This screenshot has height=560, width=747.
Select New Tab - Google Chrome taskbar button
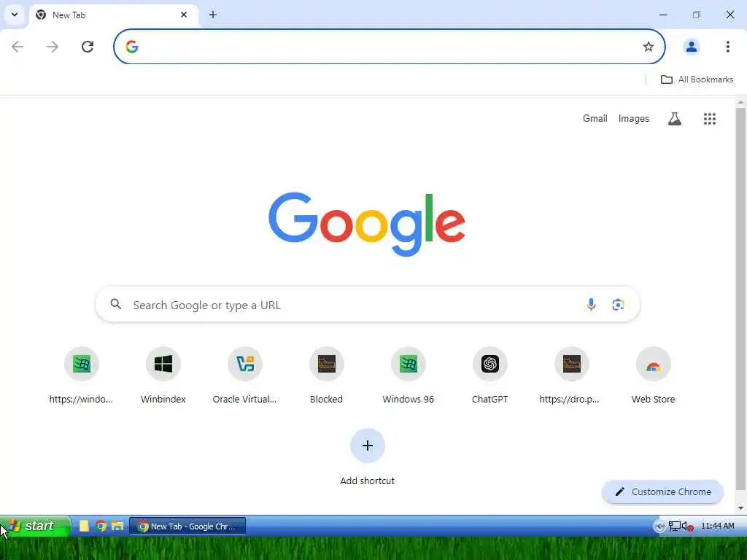187,526
